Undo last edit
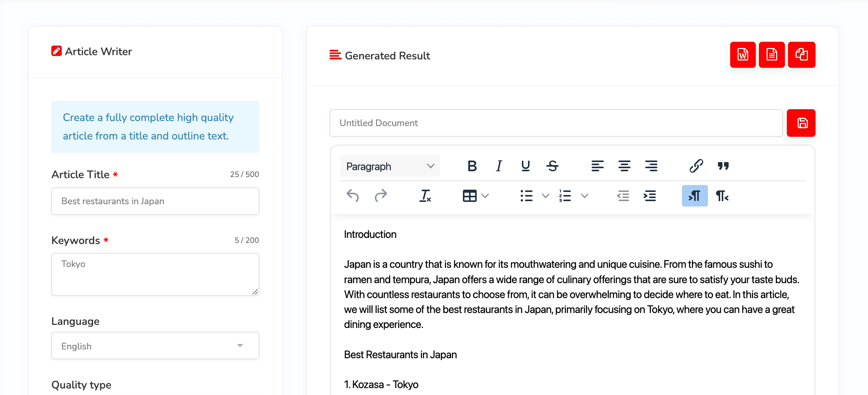868x395 pixels. 353,196
